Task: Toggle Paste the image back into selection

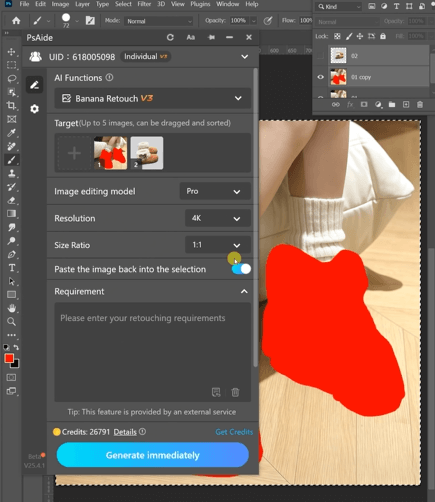Action: pos(241,269)
